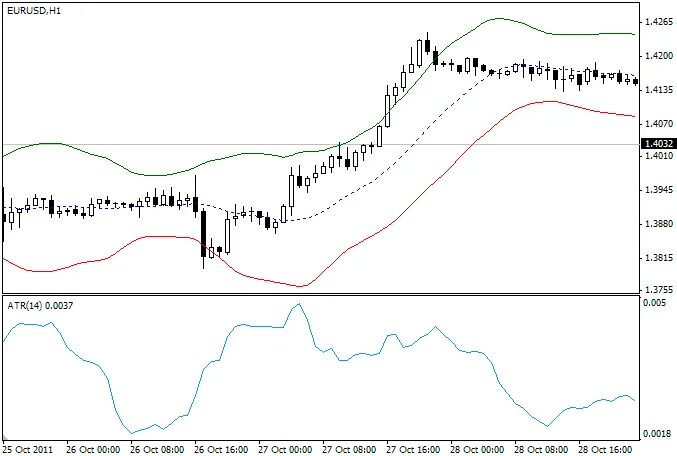Click the highest candlestick at the chart peak
677x456 pixels.
tap(427, 44)
